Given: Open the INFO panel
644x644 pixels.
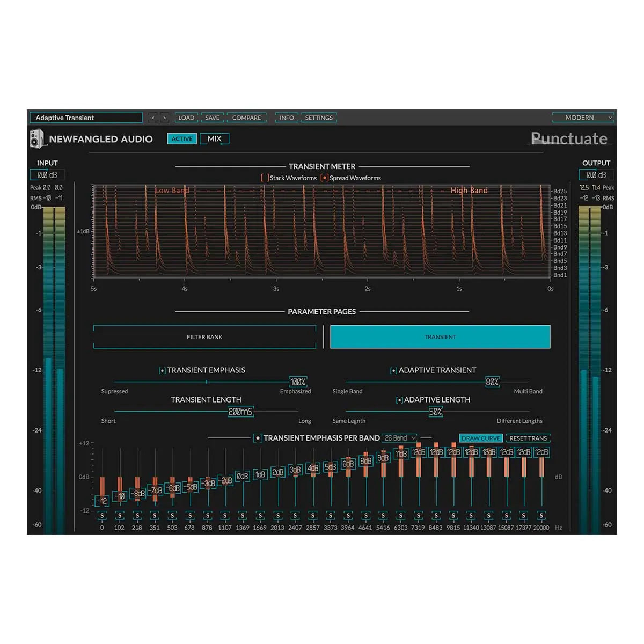Looking at the screenshot, I should (286, 118).
